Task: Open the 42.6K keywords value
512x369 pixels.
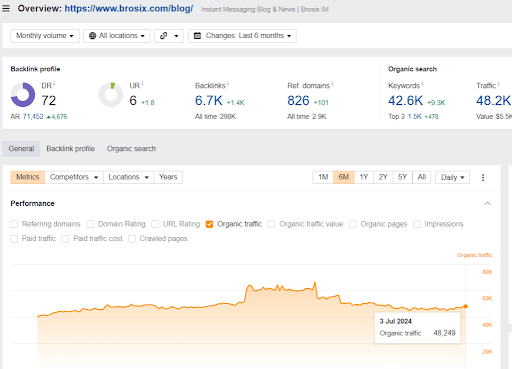Action: pyautogui.click(x=405, y=101)
